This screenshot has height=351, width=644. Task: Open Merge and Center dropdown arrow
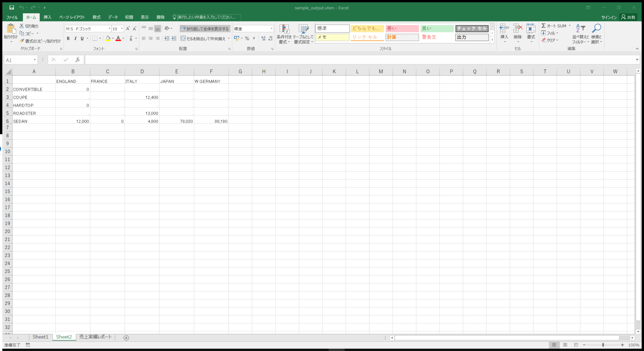pyautogui.click(x=229, y=38)
